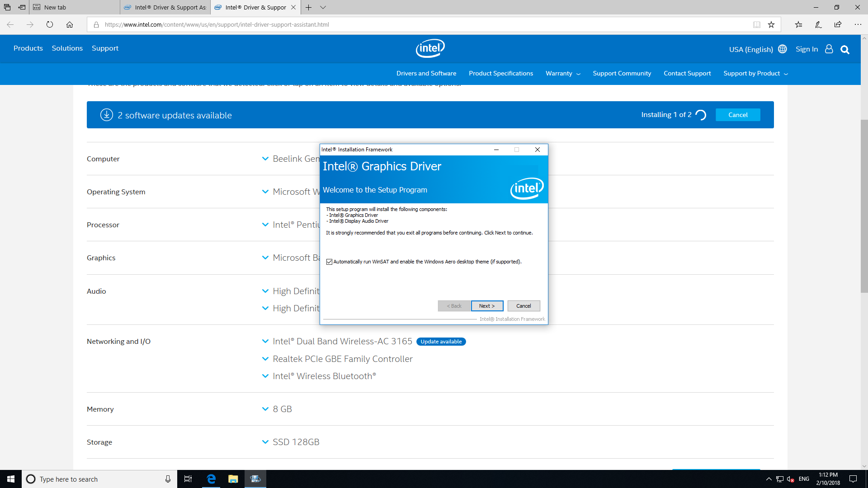The width and height of the screenshot is (868, 488).
Task: Click the muted volume tray icon
Action: pos(791,479)
